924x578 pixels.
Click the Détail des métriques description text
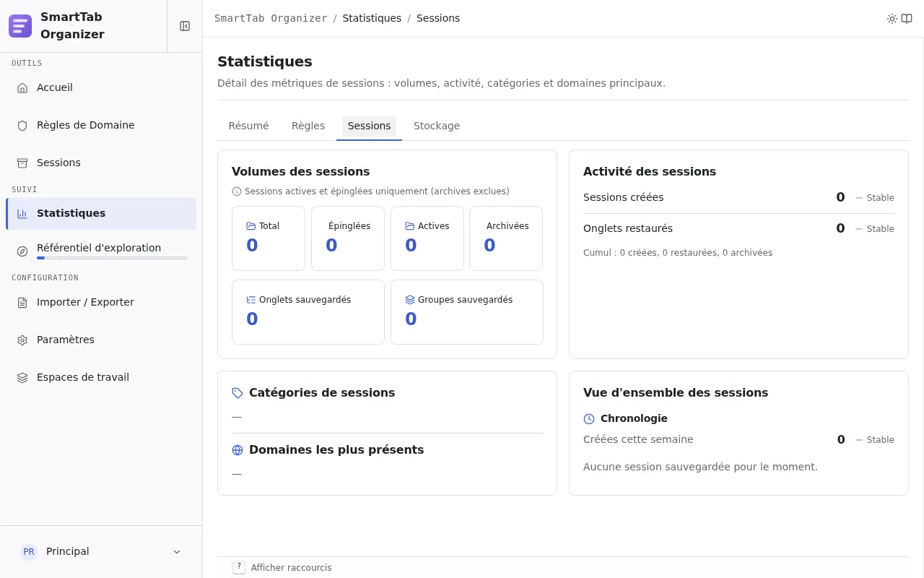click(441, 83)
